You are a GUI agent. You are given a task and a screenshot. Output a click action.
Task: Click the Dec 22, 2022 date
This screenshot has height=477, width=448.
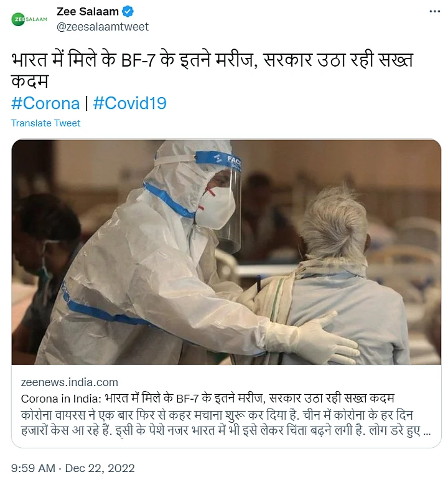(x=100, y=468)
